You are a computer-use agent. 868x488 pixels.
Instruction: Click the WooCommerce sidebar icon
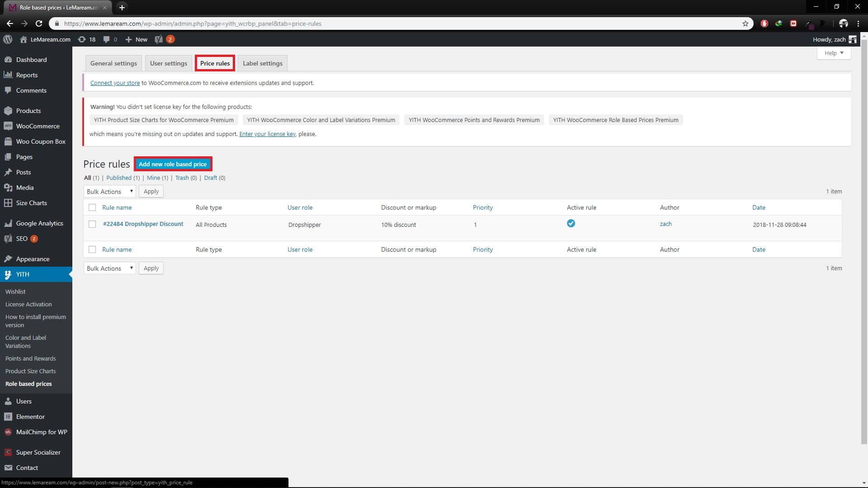coord(8,126)
